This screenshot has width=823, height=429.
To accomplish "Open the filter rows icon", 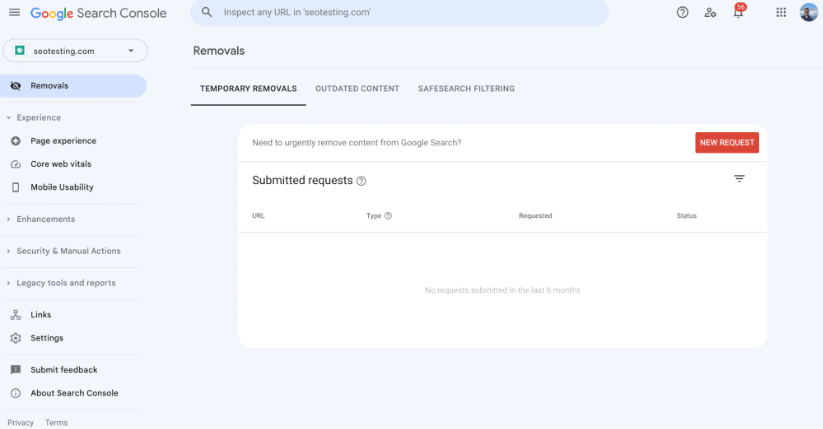I will (x=739, y=179).
